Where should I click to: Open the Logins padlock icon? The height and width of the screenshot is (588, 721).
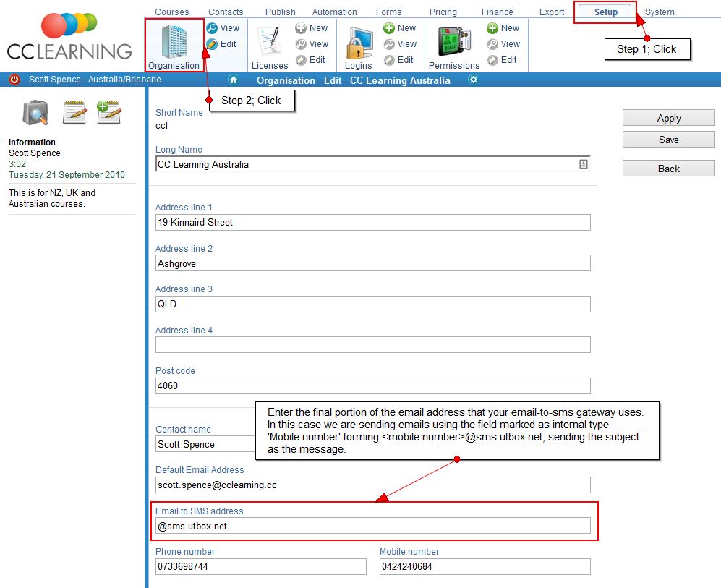359,43
